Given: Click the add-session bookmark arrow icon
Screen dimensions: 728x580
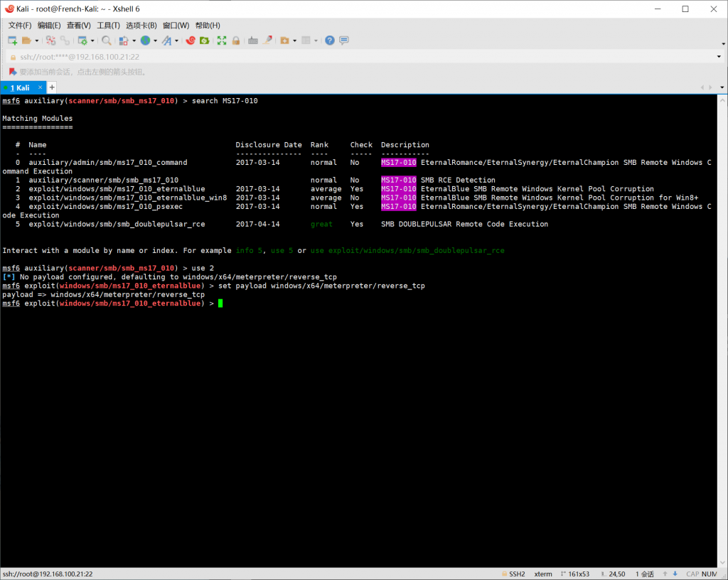Looking at the screenshot, I should 13,72.
